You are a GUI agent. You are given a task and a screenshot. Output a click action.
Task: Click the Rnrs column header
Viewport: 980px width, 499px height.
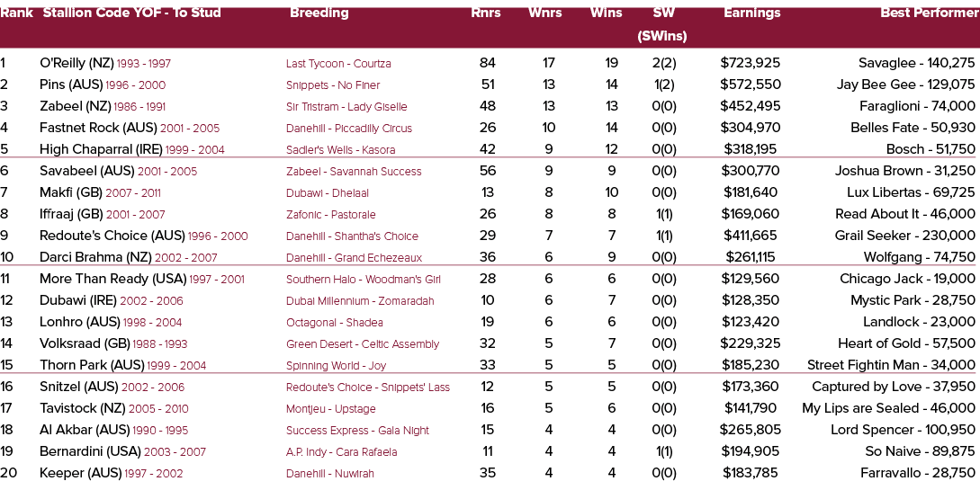pos(486,13)
